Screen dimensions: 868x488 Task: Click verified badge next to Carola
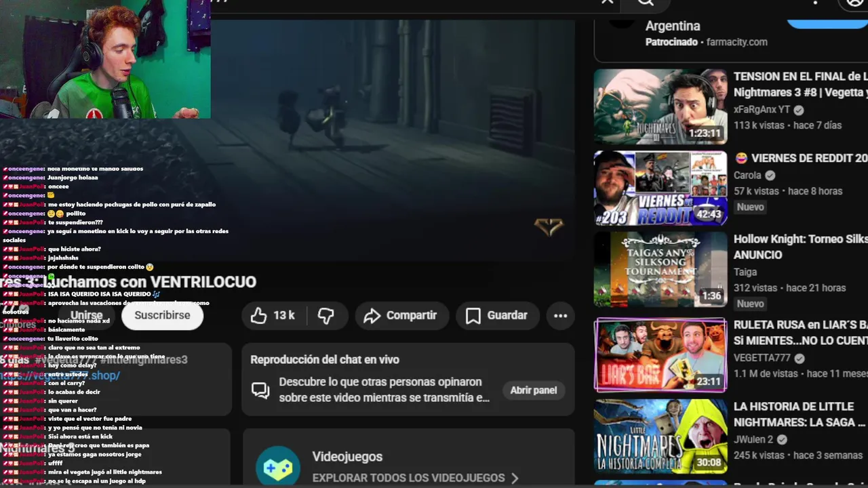click(770, 176)
